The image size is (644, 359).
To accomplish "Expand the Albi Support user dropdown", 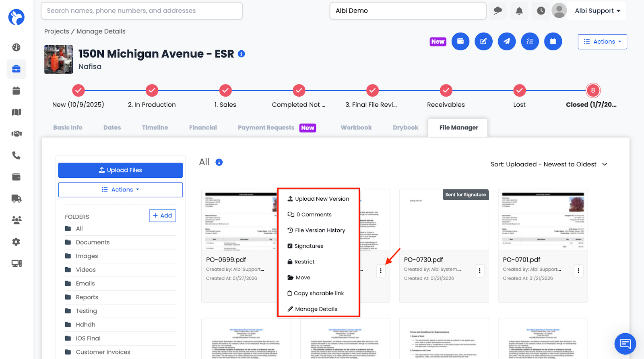I will (597, 11).
